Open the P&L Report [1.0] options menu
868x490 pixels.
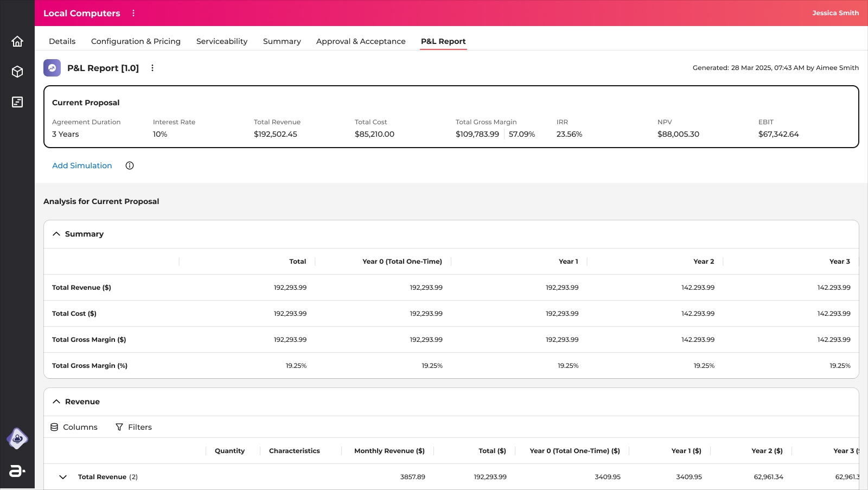click(152, 68)
